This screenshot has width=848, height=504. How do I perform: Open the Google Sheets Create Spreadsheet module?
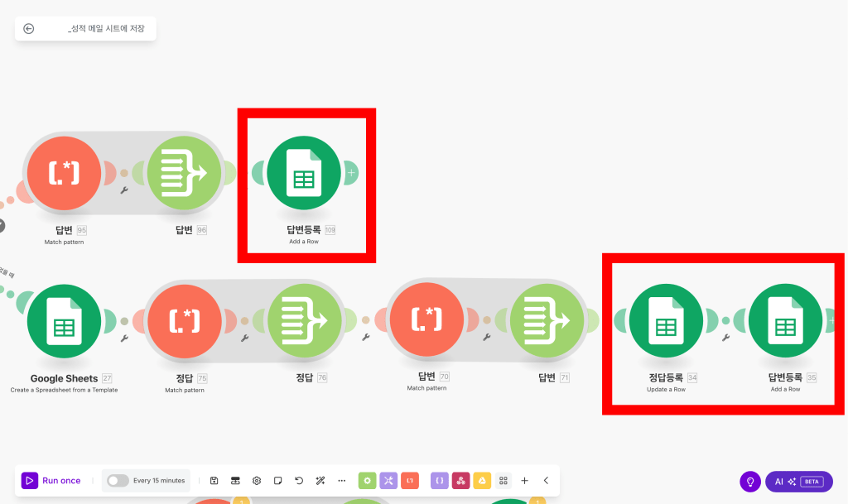click(x=64, y=321)
